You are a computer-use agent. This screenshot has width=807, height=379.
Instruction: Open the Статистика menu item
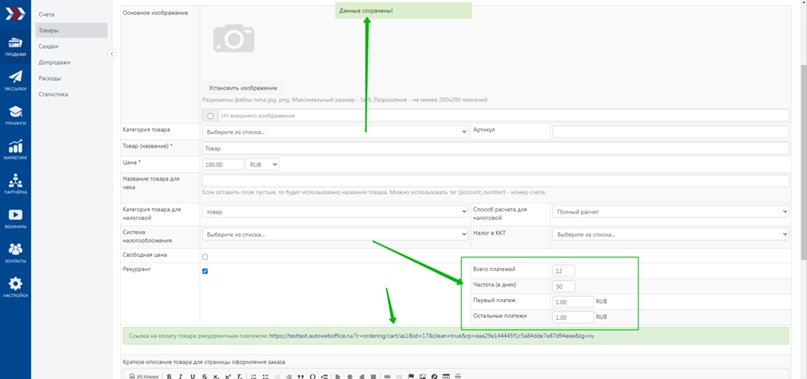(x=53, y=94)
